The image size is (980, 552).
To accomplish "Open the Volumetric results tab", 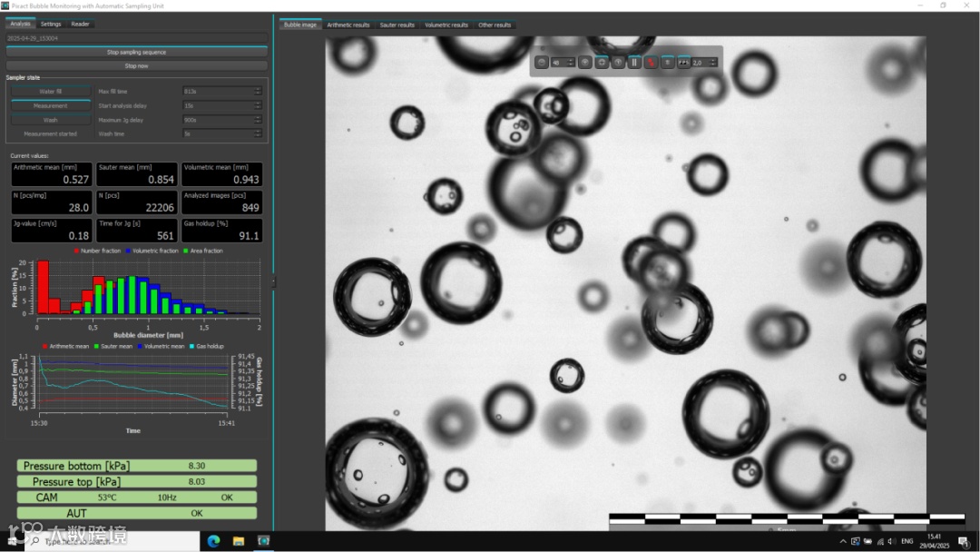I will tap(446, 25).
